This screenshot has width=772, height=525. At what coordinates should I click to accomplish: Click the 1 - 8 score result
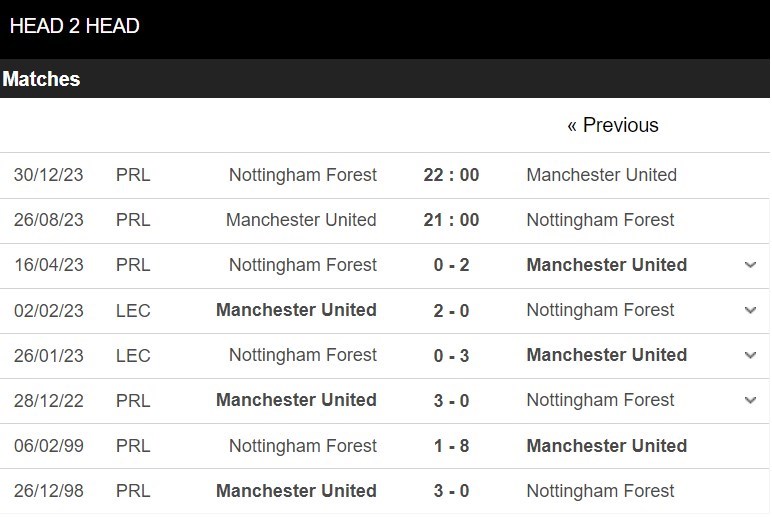tap(451, 446)
